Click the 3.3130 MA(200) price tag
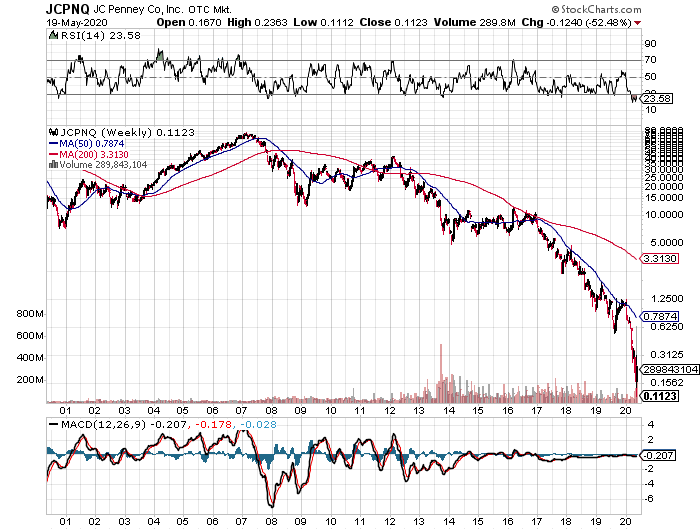Viewport: 700px width, 530px height. click(660, 259)
